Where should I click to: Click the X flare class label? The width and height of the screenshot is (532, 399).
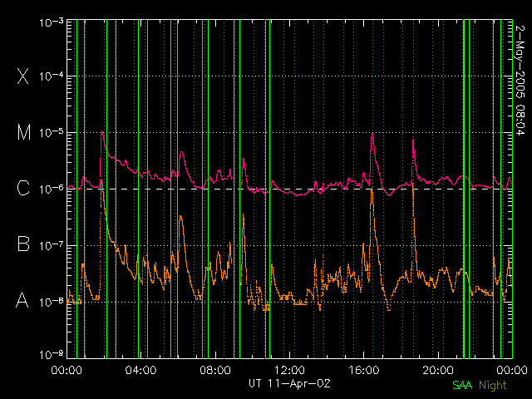(23, 76)
